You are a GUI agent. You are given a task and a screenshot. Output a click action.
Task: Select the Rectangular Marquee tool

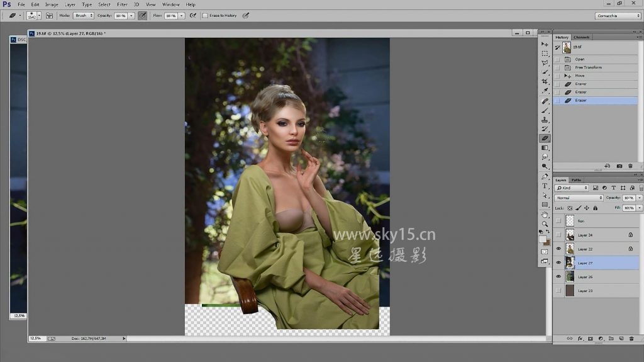tap(545, 54)
